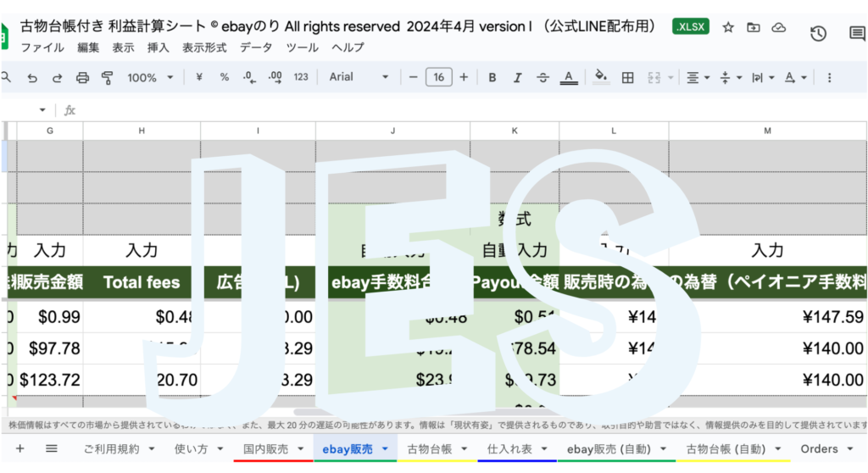This screenshot has height=473, width=868.
Task: Open the three-dot more toolbar options
Action: click(x=829, y=77)
